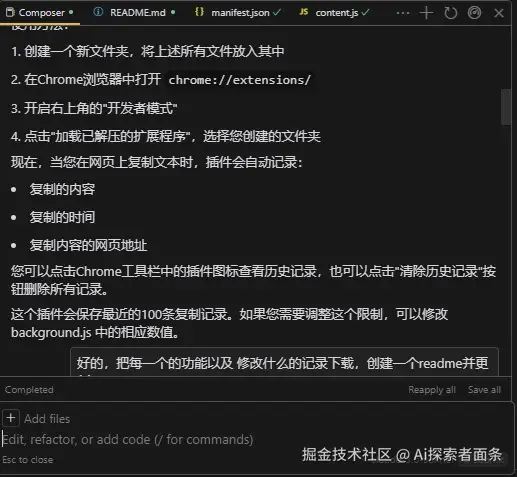
Task: Click the JS file icon
Action: (x=304, y=12)
